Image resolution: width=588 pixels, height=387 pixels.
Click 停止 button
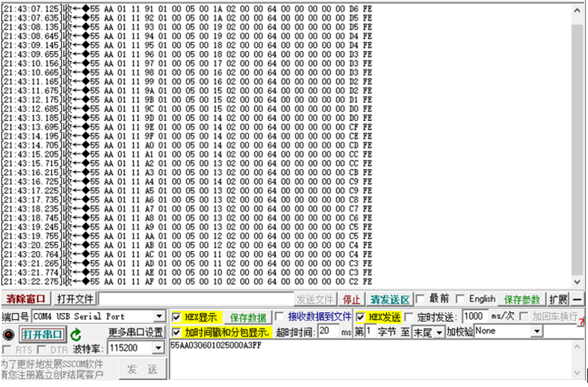[351, 299]
